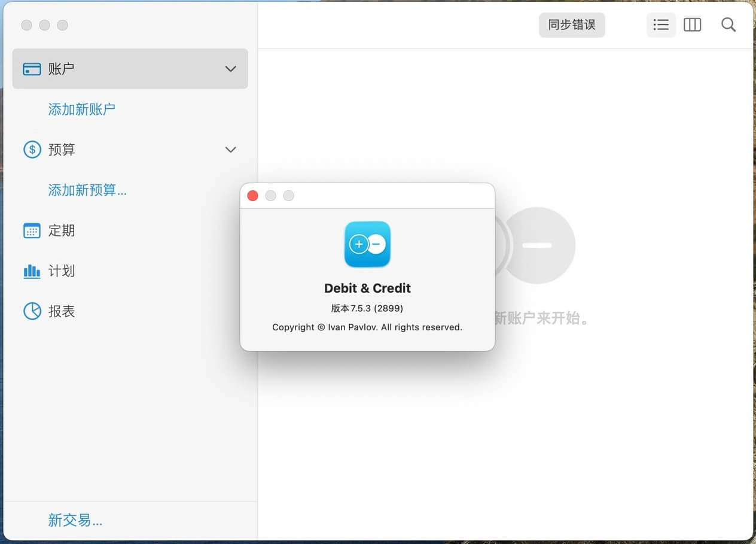Viewport: 756px width, 544px height.
Task: Close the About dialog with red button
Action: click(x=253, y=196)
